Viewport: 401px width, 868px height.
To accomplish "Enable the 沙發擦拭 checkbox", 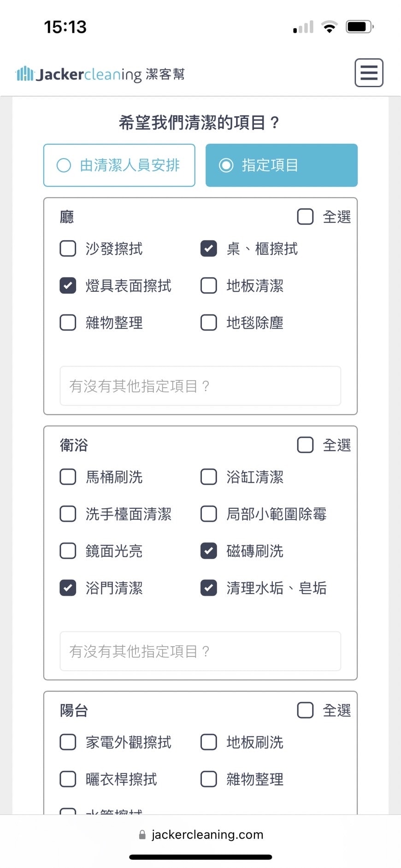I will click(x=68, y=249).
